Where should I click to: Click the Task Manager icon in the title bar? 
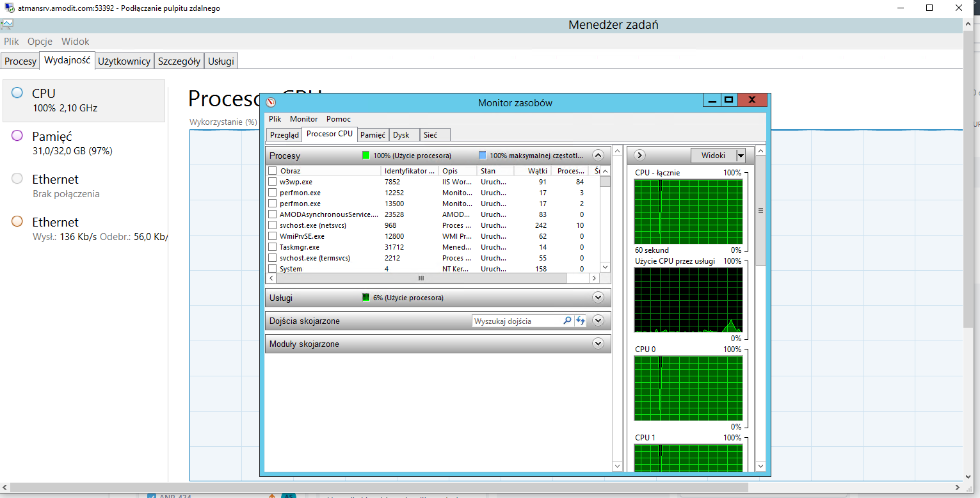pyautogui.click(x=6, y=24)
